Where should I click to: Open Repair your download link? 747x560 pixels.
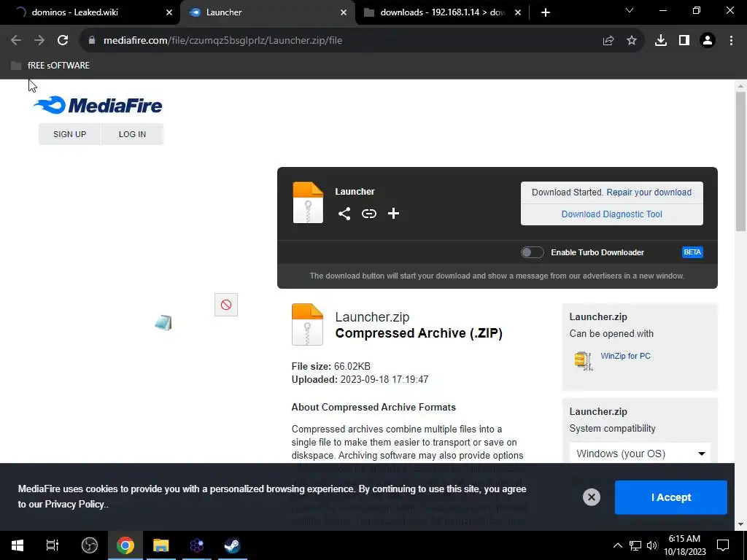coord(649,192)
